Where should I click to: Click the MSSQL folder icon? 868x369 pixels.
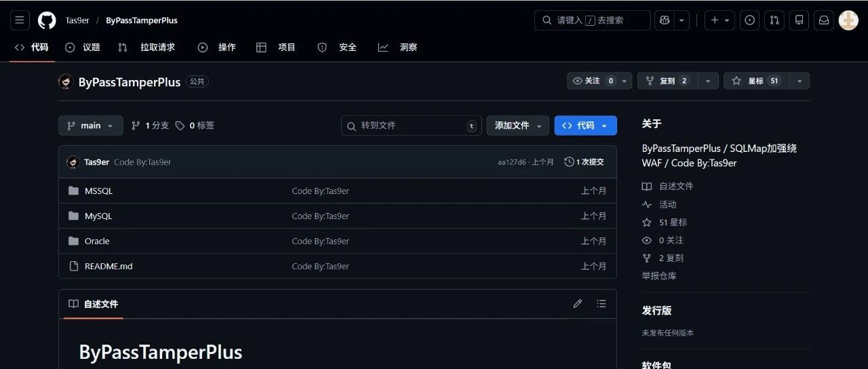pyautogui.click(x=74, y=191)
